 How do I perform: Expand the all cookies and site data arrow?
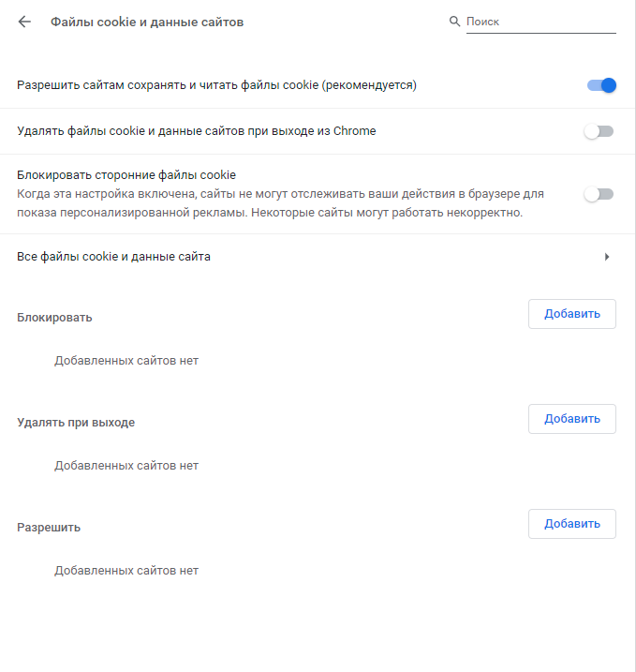[x=606, y=257]
